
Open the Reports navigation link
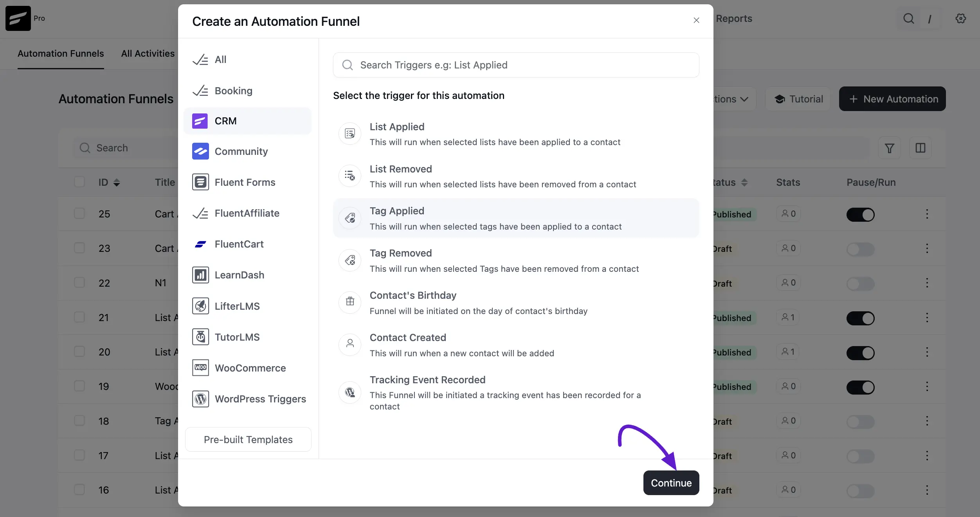pyautogui.click(x=734, y=18)
